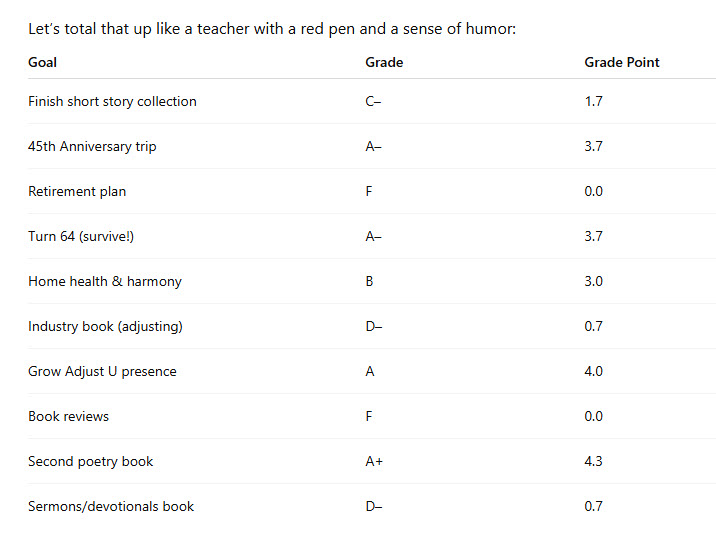Select the Book reviews goal text
This screenshot has height=549, width=716.
pyautogui.click(x=68, y=416)
